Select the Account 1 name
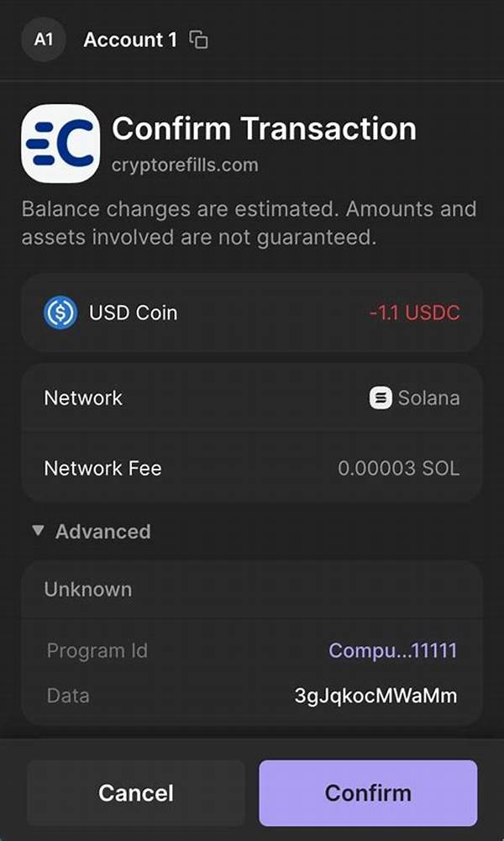The image size is (504, 841). [129, 39]
